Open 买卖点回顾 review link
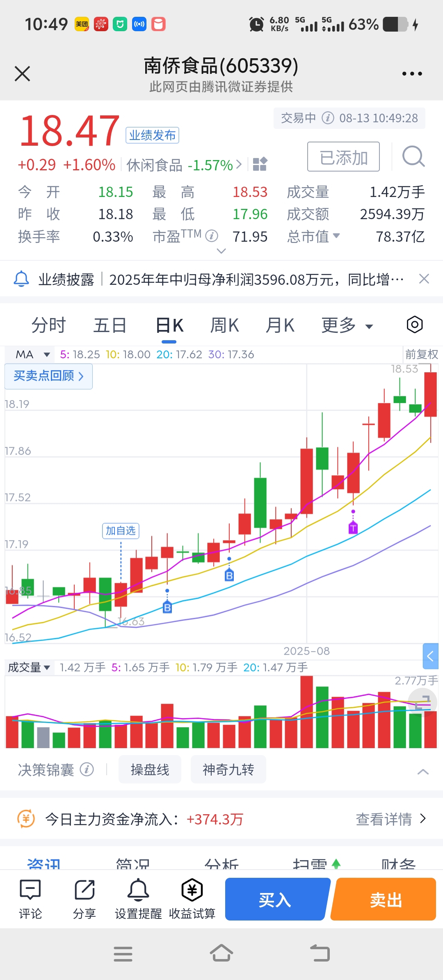The height and width of the screenshot is (980, 443). click(x=48, y=376)
